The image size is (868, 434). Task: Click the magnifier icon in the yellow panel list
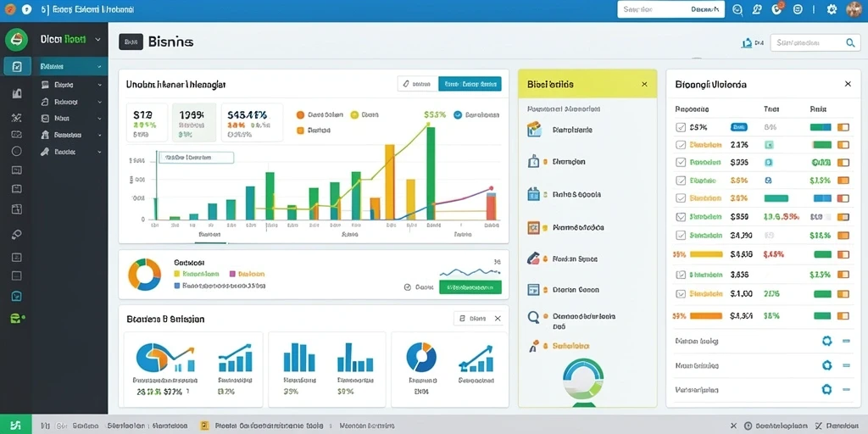click(x=534, y=317)
